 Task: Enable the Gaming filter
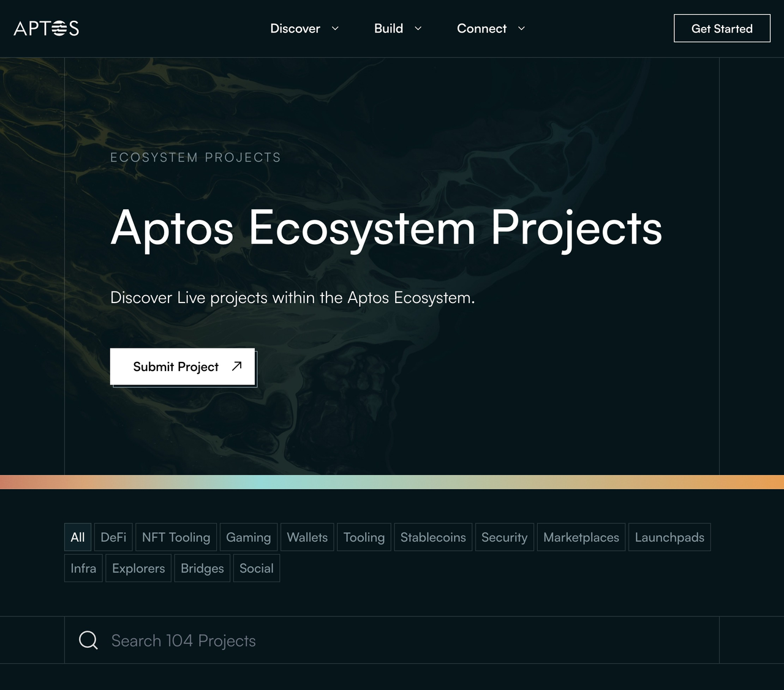[248, 537]
